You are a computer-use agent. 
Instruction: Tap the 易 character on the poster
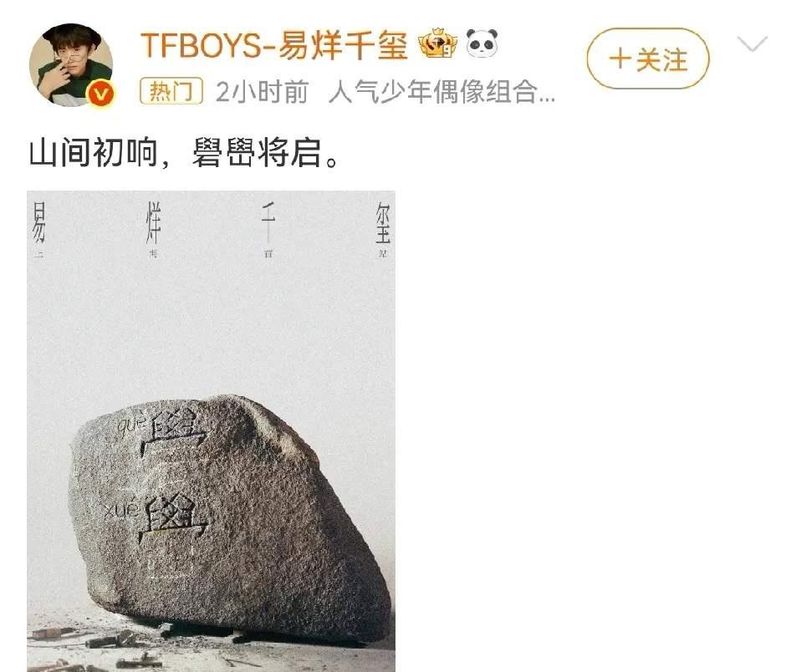coord(38,221)
